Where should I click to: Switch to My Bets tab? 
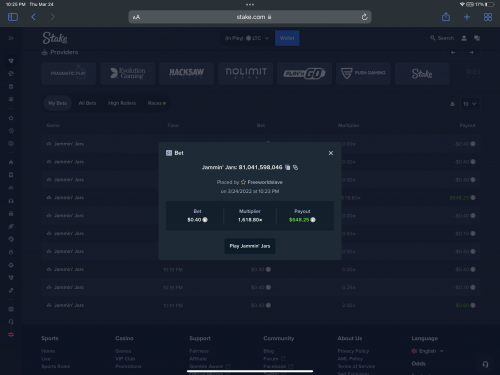(x=57, y=103)
